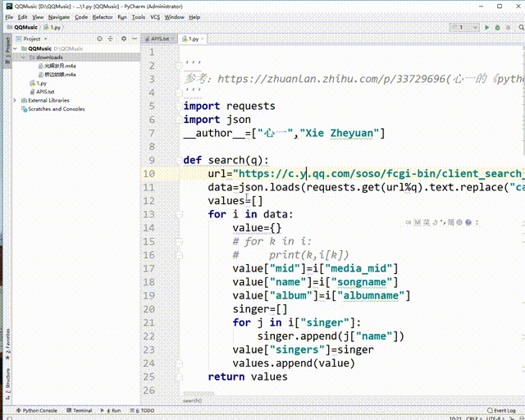Click UTF-8 encoding in status bar
This screenshot has width=525, height=420.
point(495,418)
